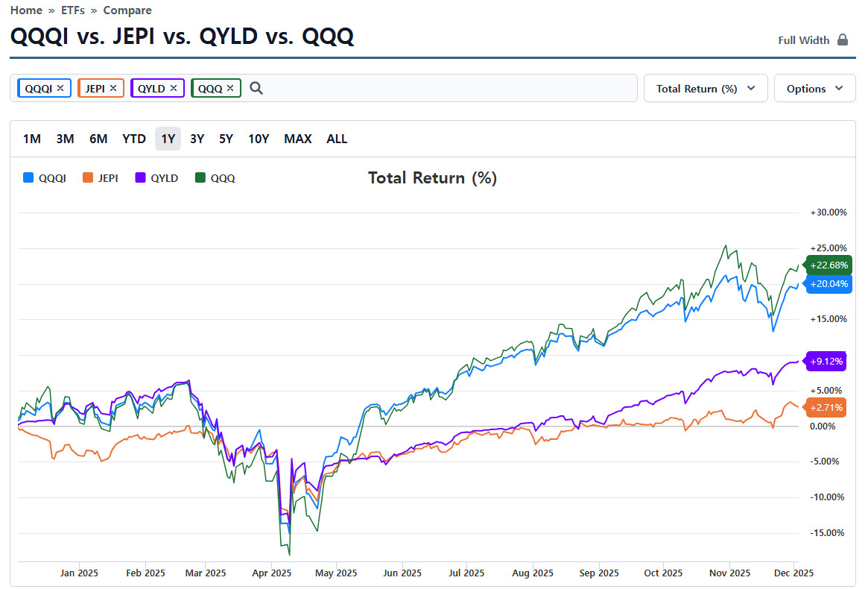Remove JEPI ticker with its X icon
The width and height of the screenshot is (868, 589).
pyautogui.click(x=113, y=88)
